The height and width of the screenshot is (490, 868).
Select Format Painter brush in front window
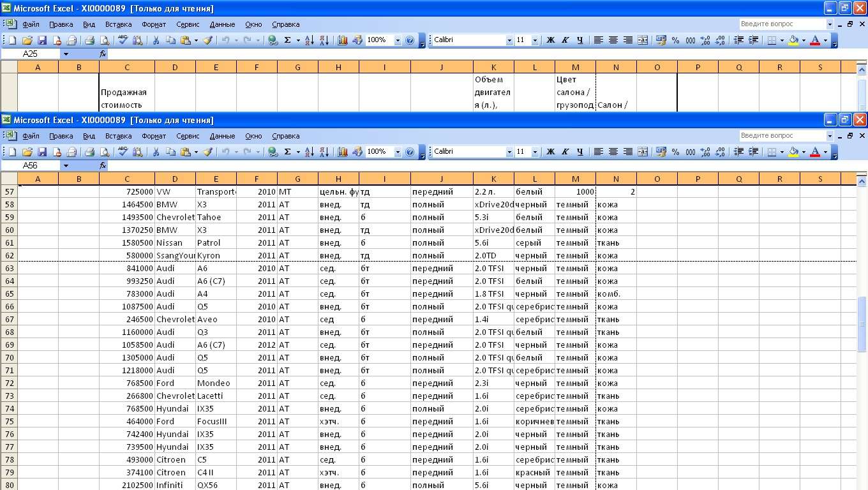tap(207, 152)
